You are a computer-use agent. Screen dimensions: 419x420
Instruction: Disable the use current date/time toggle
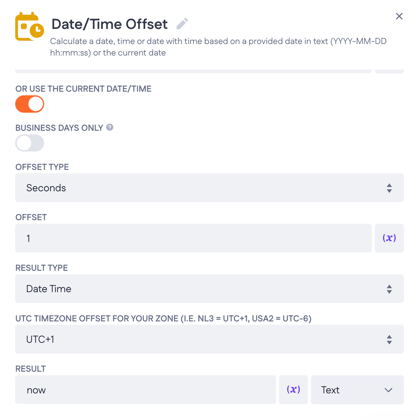(x=30, y=104)
